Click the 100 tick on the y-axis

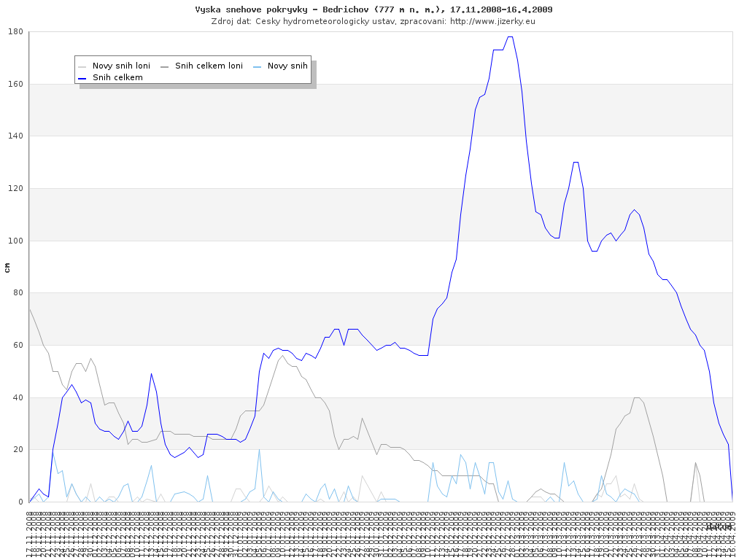15,241
